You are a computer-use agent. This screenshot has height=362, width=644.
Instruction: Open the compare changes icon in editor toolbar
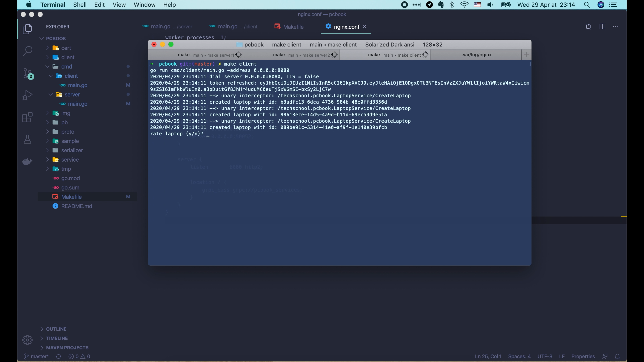click(588, 27)
